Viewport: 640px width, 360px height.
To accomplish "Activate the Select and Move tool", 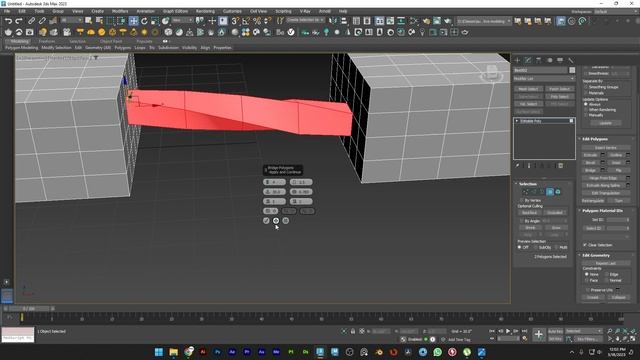I will pyautogui.click(x=133, y=21).
